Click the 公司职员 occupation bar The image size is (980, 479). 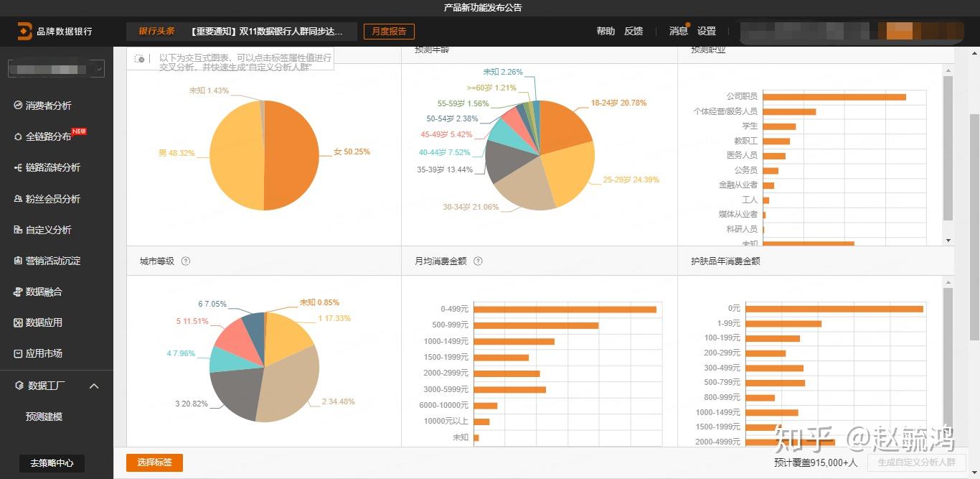834,97
